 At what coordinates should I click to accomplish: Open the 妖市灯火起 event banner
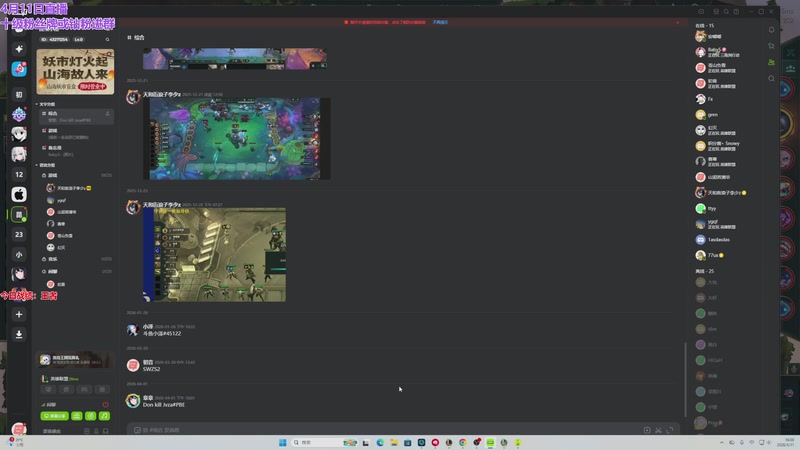tap(75, 71)
